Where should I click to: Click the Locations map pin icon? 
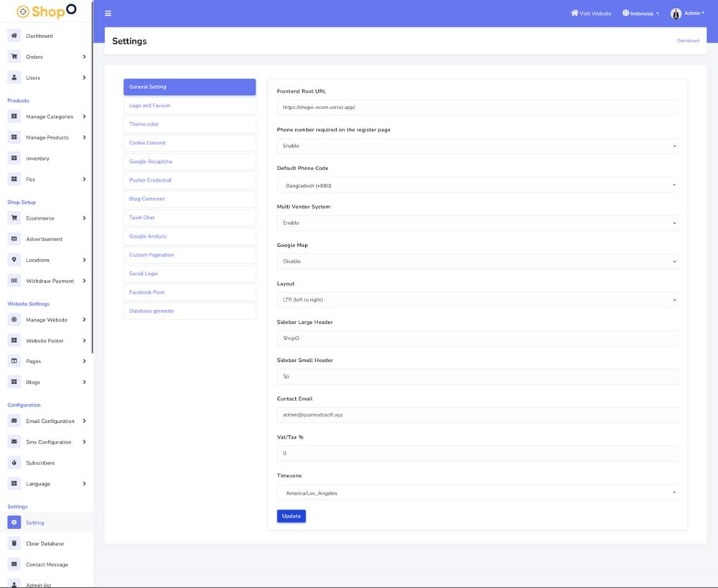[14, 260]
